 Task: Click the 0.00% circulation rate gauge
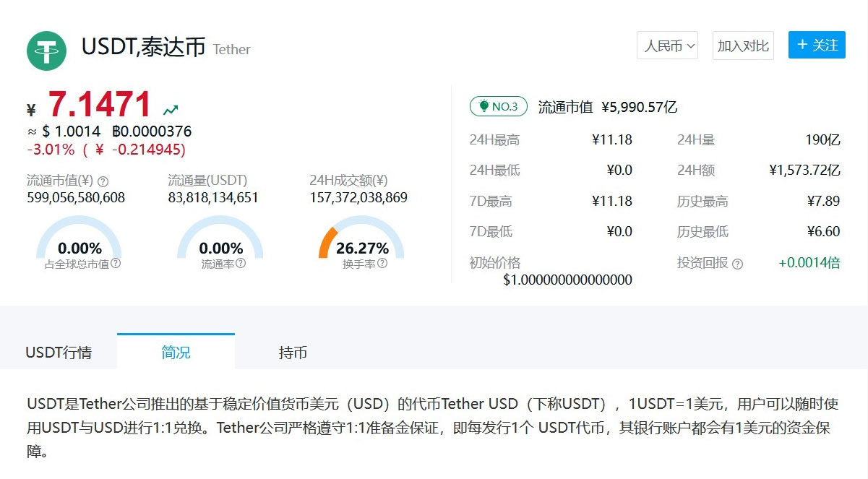pos(220,241)
